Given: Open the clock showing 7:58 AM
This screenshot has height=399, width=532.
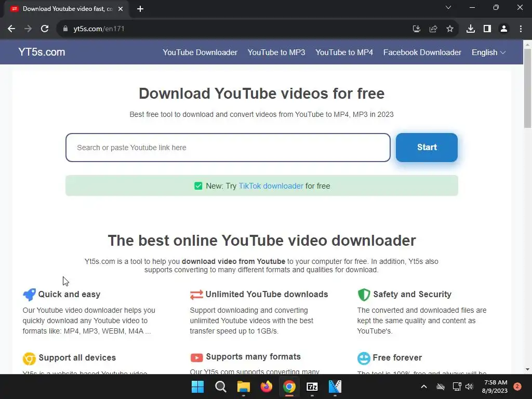Looking at the screenshot, I should click(495, 387).
